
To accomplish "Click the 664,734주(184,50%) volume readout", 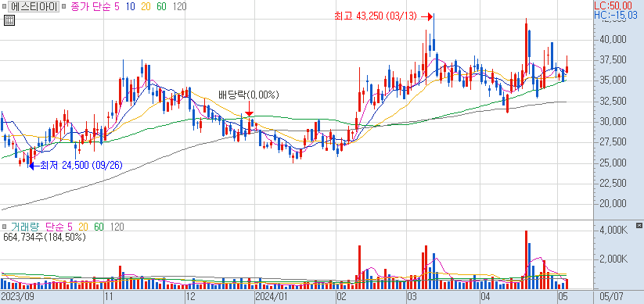I will coord(45,237).
